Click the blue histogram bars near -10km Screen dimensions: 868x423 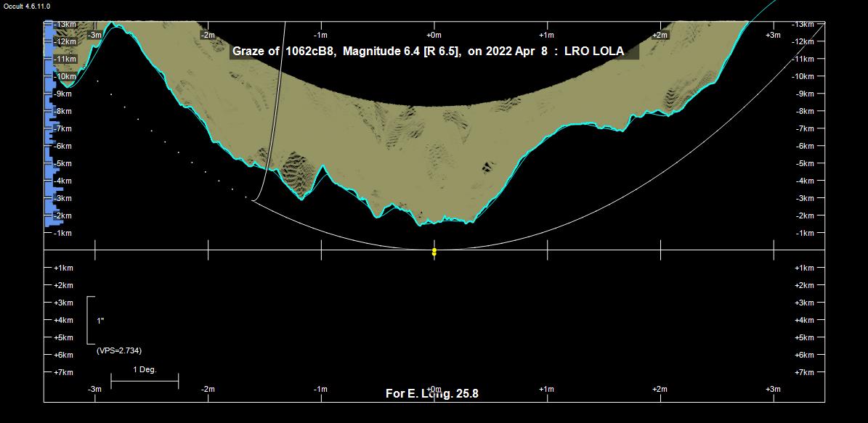[x=50, y=76]
